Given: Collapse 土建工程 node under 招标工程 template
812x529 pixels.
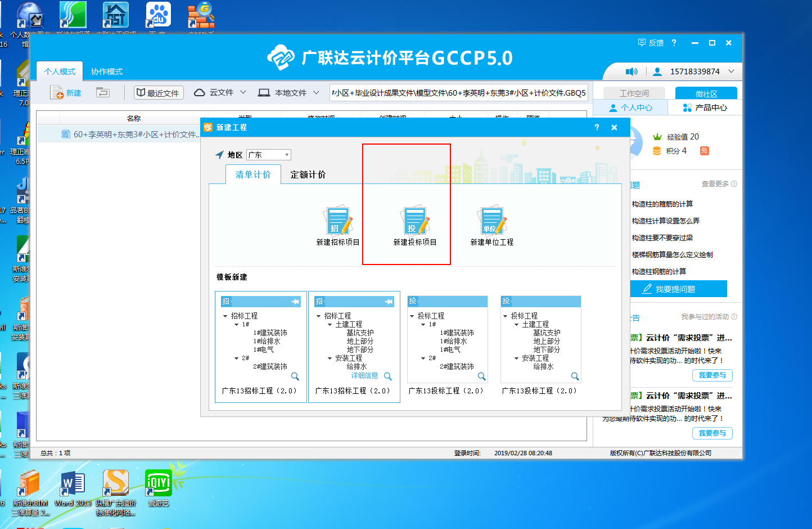Looking at the screenshot, I should tap(330, 324).
